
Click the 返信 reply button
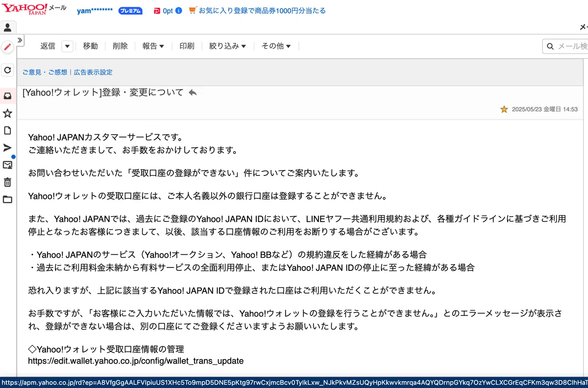(x=48, y=46)
